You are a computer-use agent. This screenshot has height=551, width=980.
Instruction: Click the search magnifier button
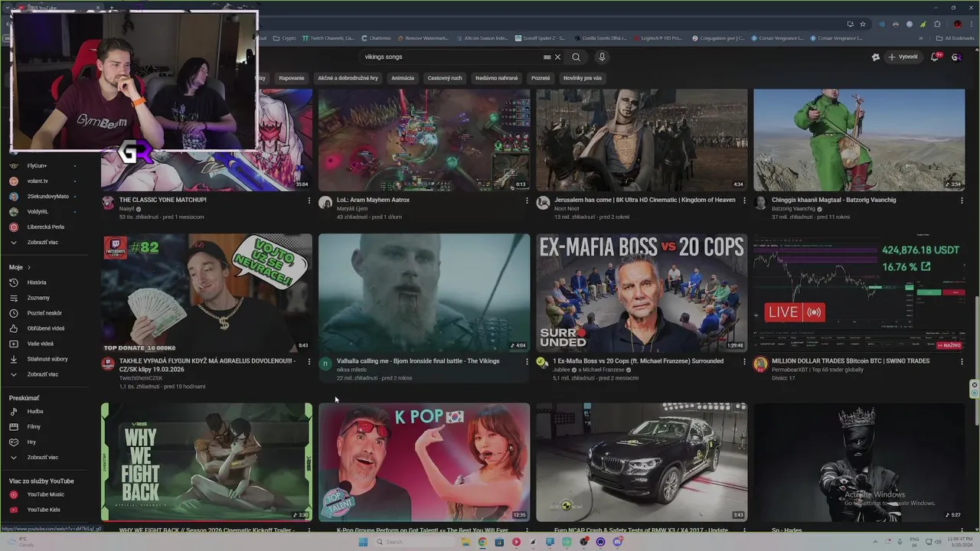(576, 57)
